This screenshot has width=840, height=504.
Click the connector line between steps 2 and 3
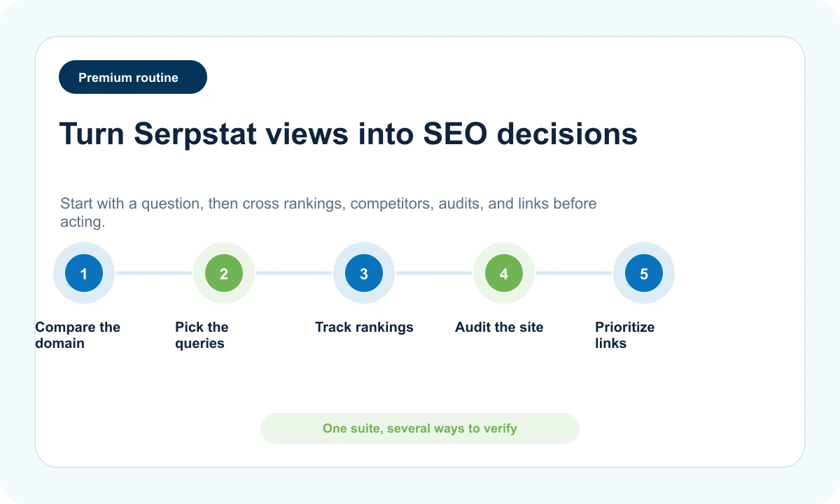294,273
